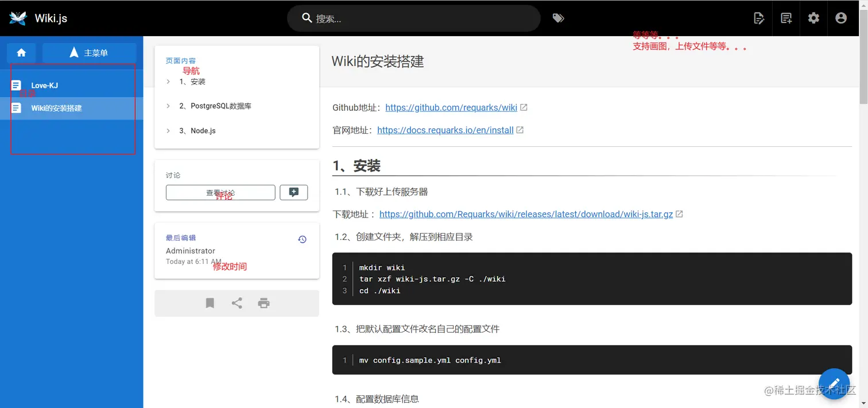Click the page actions icon in header
Viewport: 868px width, 408px height.
click(x=759, y=18)
